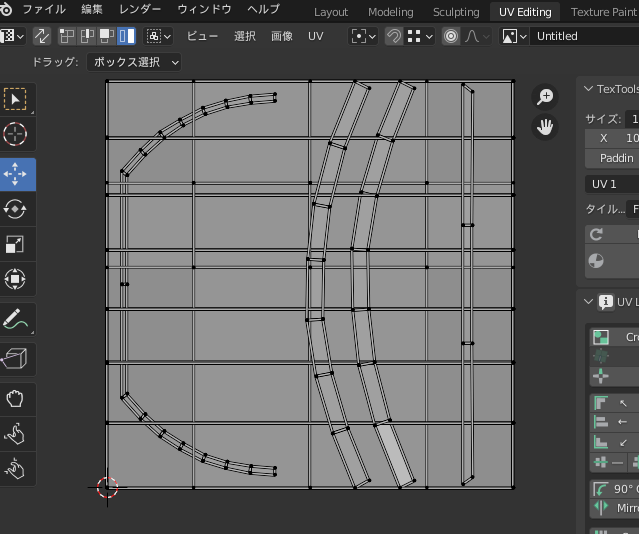Enable UV island selection mode
This screenshot has height=534, width=639.
pyautogui.click(x=126, y=36)
